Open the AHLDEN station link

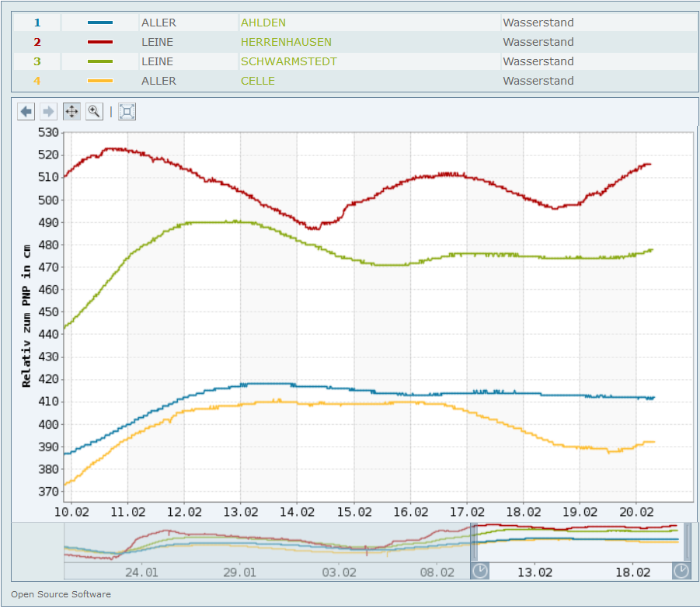[263, 23]
